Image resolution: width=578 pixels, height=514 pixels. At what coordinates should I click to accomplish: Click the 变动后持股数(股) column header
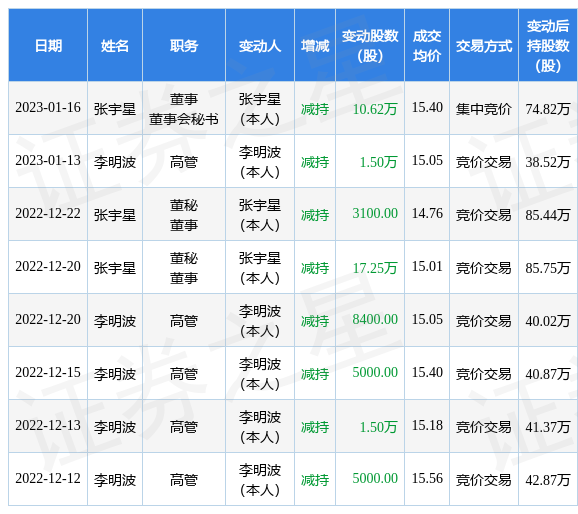pyautogui.click(x=548, y=45)
